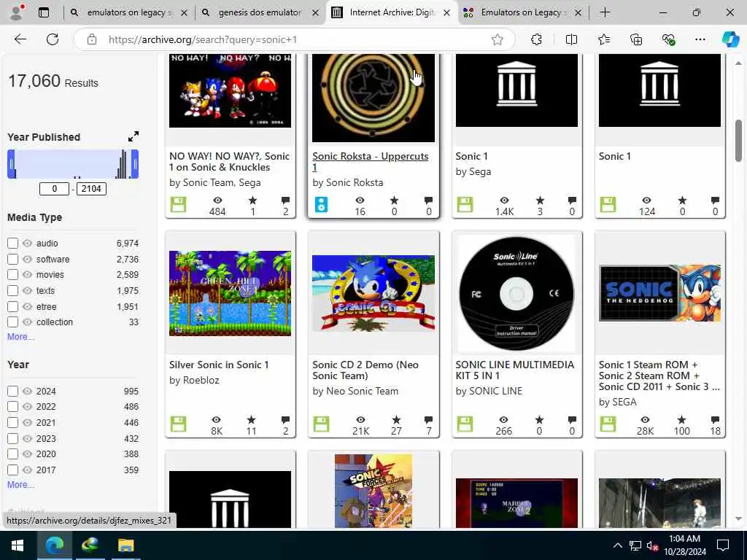Viewport: 747px width, 560px height.
Task: Open the tab actions menu icon
Action: click(43, 12)
